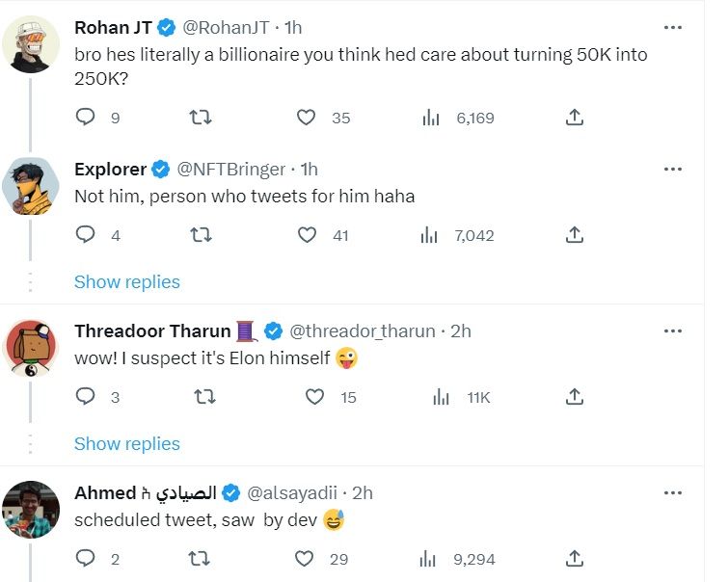Screen dimensions: 728x582
Task: Reply to Threadoor Tharun's tweet
Action: tap(86, 396)
